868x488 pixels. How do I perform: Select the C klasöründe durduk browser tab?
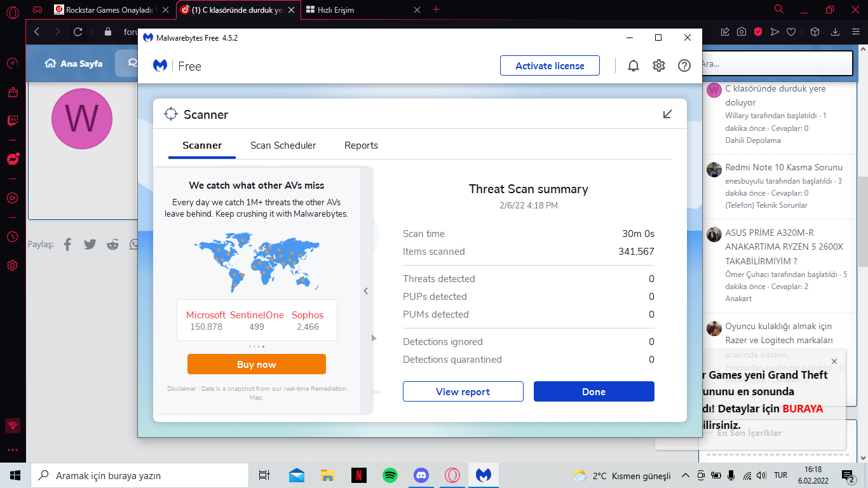pyautogui.click(x=238, y=10)
